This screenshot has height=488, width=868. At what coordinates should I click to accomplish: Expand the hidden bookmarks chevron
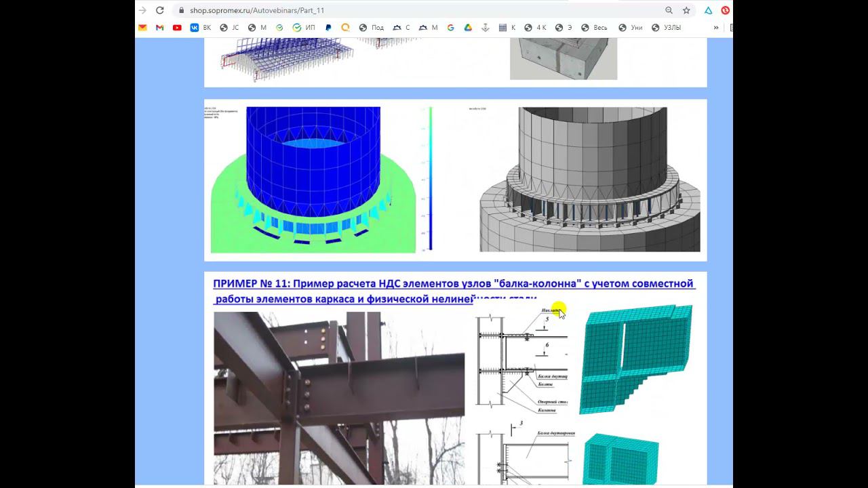[716, 28]
